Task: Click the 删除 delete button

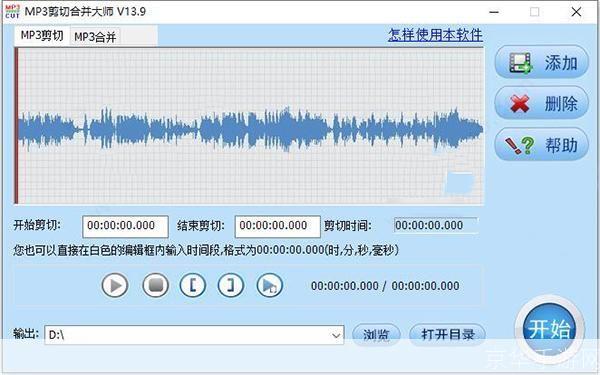Action: (x=541, y=103)
